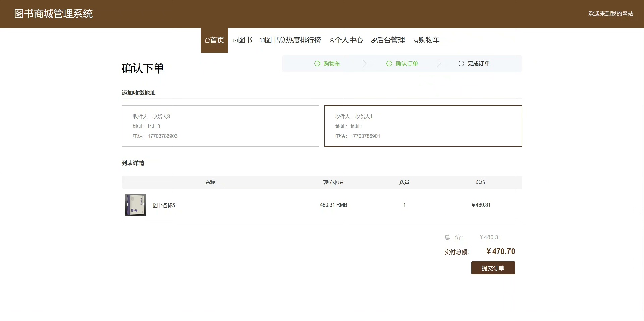This screenshot has width=644, height=321.
Task: Click the 总价 column header
Action: pyautogui.click(x=481, y=182)
